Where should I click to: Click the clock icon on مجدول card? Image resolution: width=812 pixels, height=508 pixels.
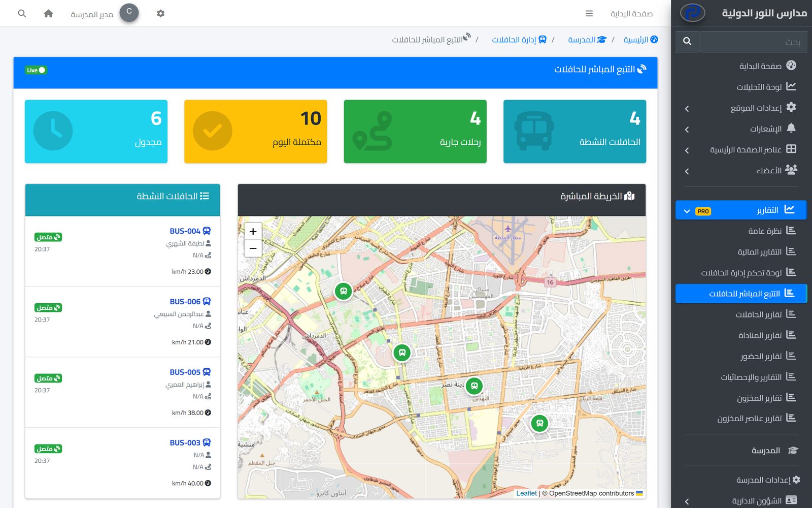[x=53, y=131]
